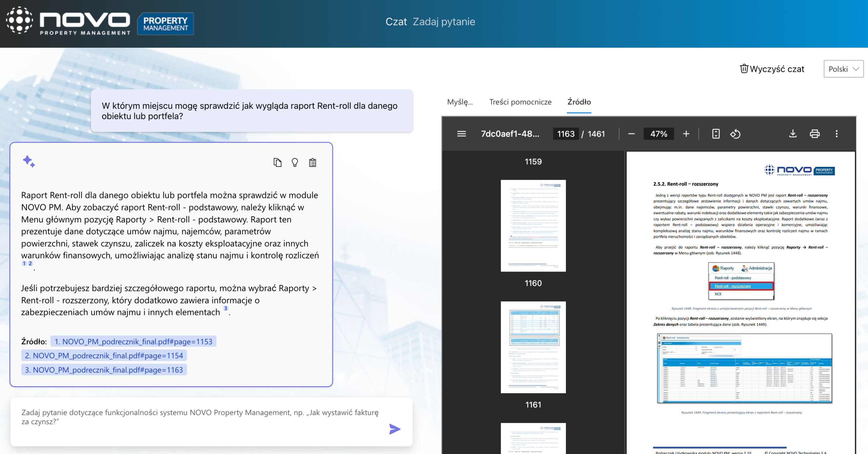
Task: Click the page number field showing 1163
Action: [x=566, y=134]
